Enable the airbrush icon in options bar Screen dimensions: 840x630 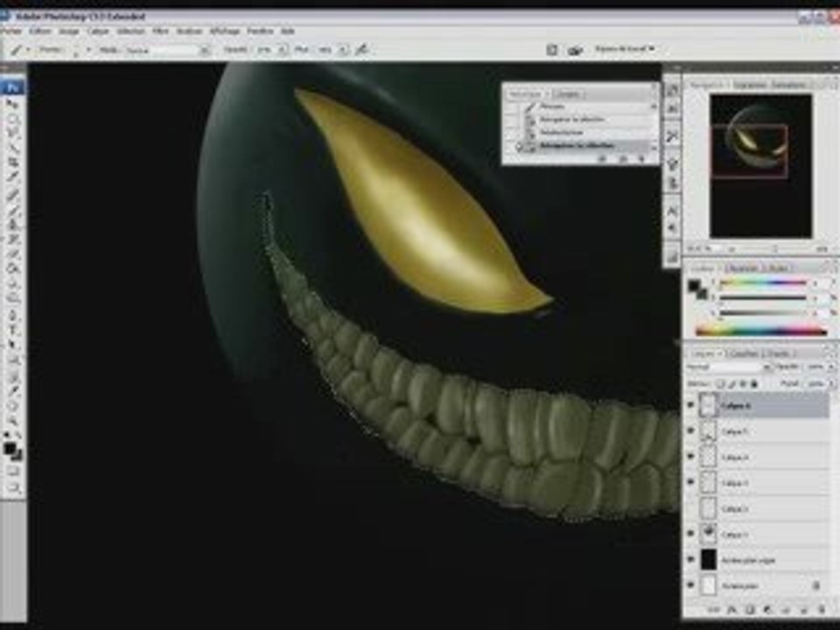pyautogui.click(x=362, y=50)
